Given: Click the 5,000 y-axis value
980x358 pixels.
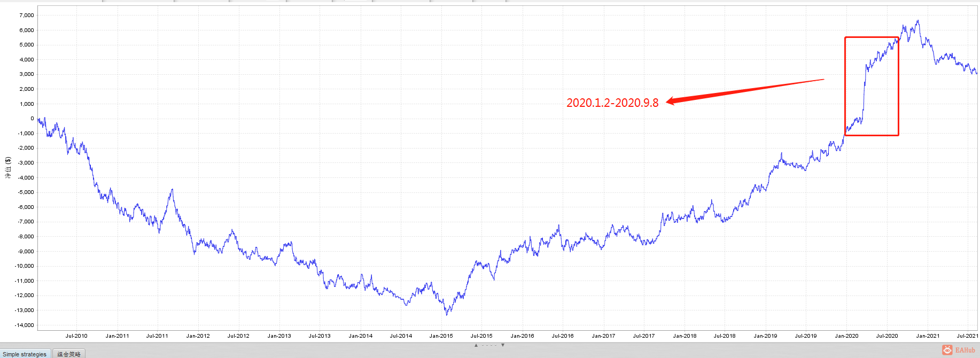Looking at the screenshot, I should click(x=27, y=45).
